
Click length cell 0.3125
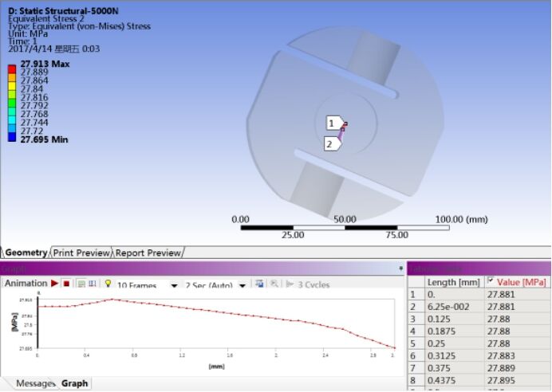[455, 356]
